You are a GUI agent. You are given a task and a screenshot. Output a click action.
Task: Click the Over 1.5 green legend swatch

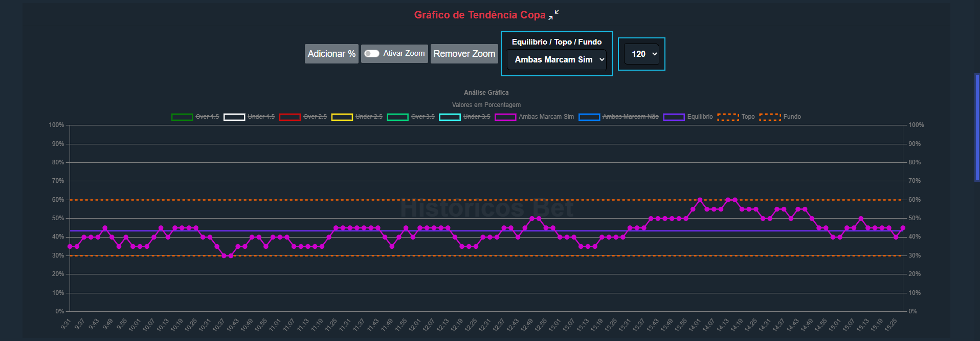point(182,117)
